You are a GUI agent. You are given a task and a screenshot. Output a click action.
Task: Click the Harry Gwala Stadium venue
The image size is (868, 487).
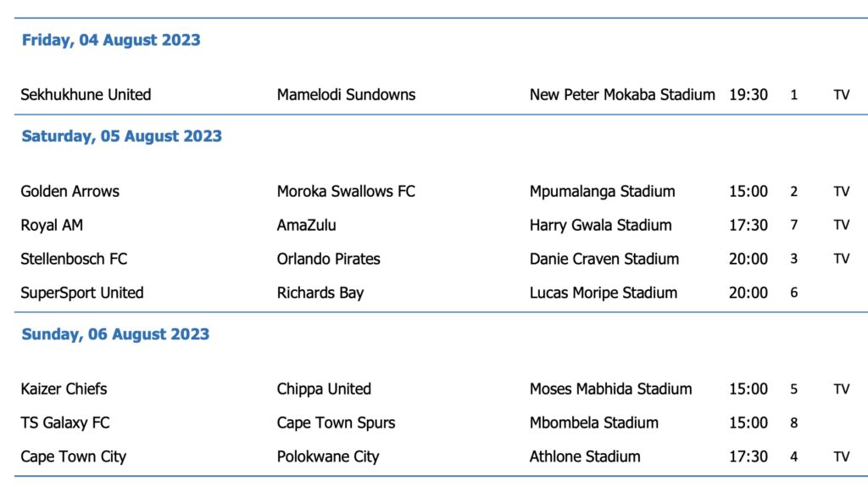(600, 225)
